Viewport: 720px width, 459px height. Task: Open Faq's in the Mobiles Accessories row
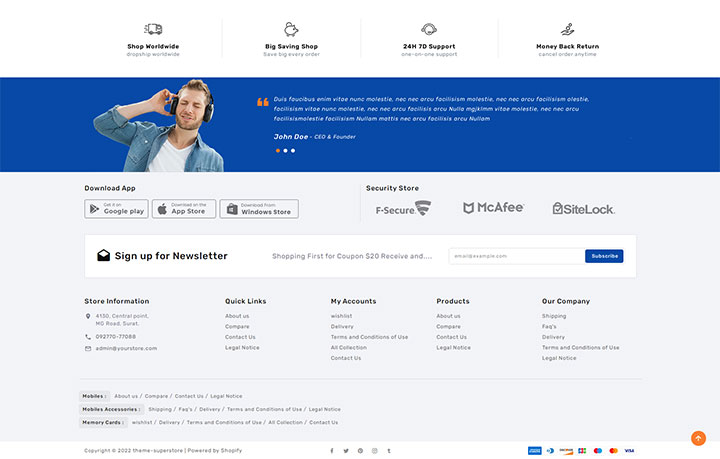(185, 409)
